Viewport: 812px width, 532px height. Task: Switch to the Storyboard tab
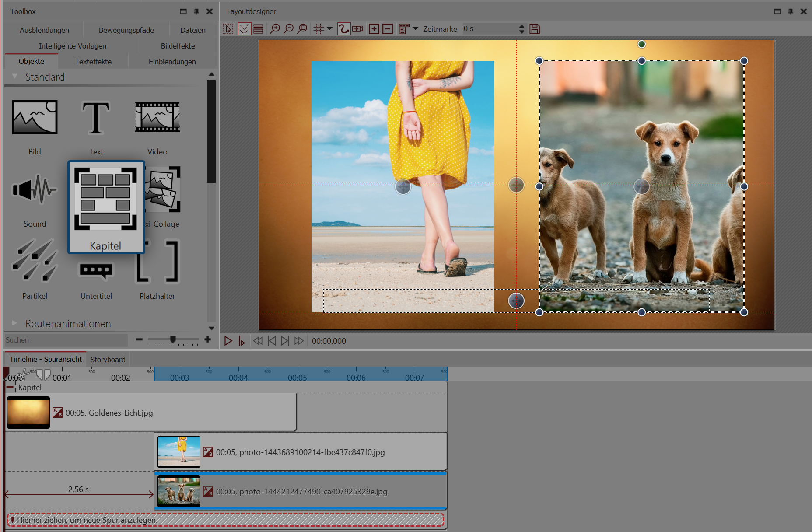108,359
